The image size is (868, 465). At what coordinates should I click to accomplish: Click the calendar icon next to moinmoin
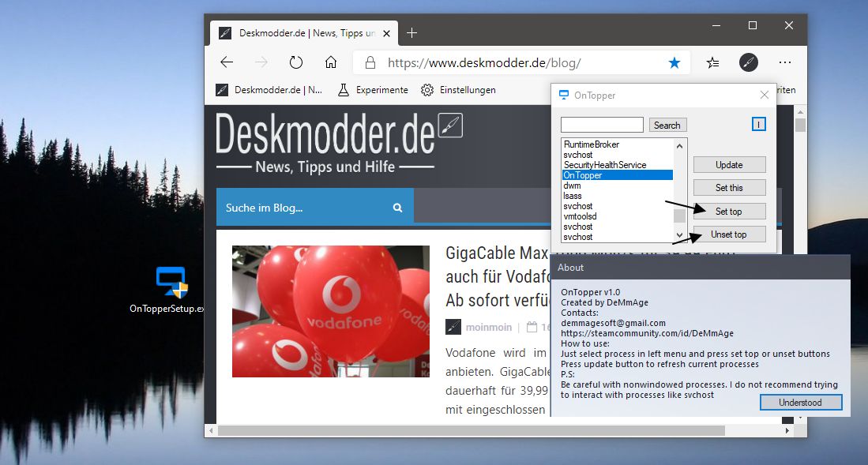pos(532,327)
